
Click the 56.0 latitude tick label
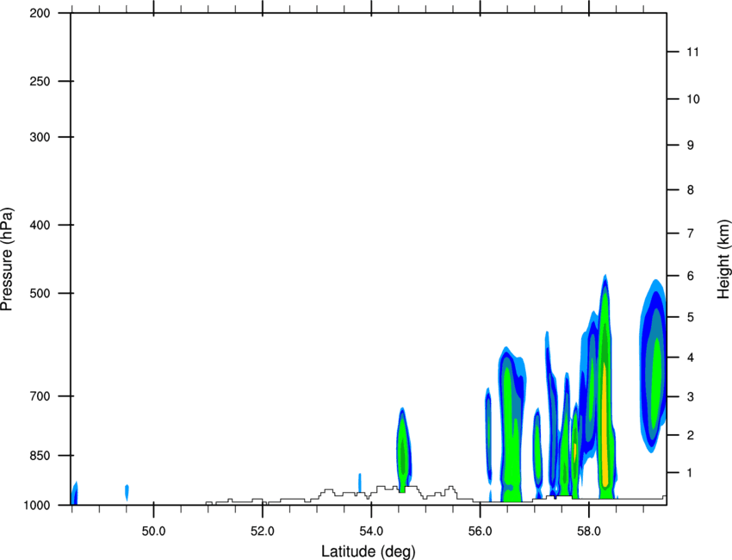point(480,531)
